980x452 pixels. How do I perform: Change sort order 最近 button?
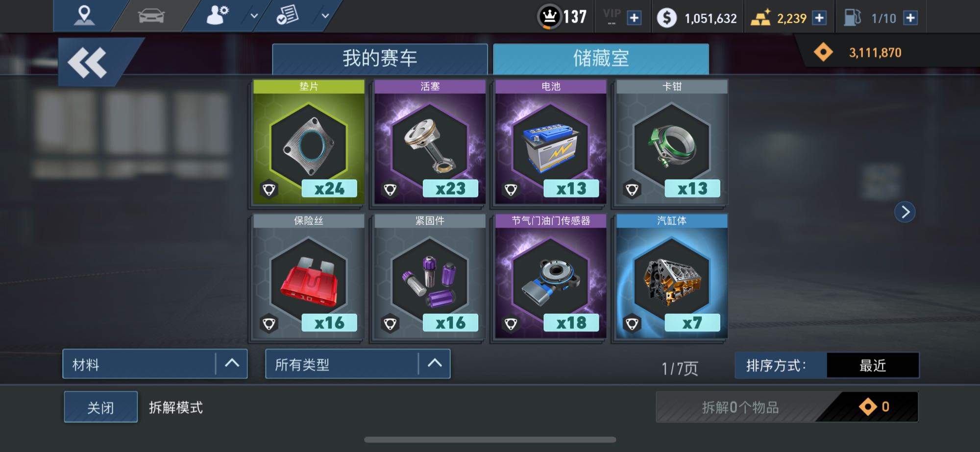pyautogui.click(x=873, y=365)
